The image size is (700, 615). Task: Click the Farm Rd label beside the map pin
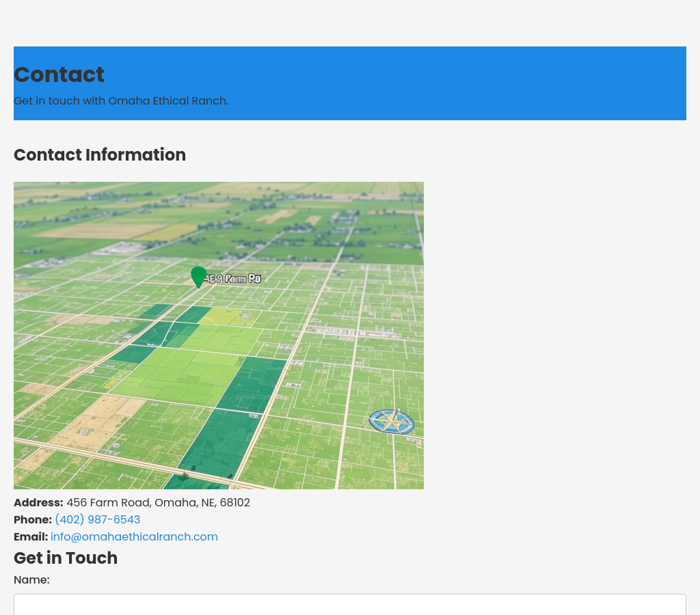233,278
